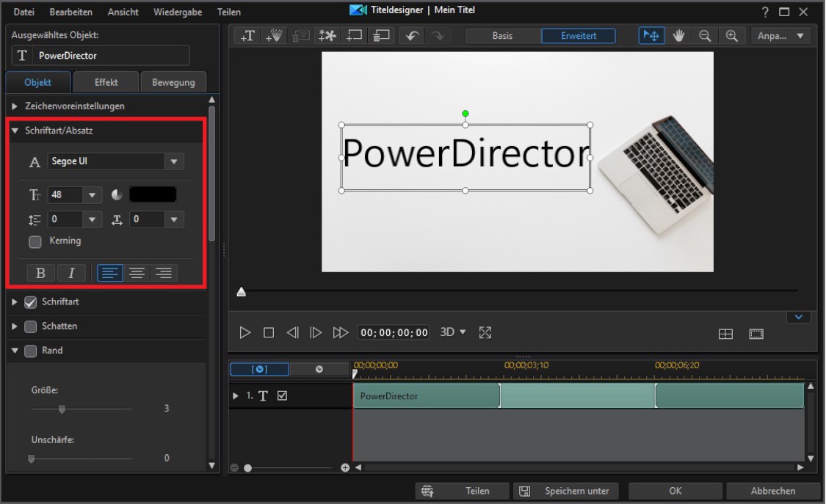Align text left
826x504 pixels.
click(x=110, y=273)
